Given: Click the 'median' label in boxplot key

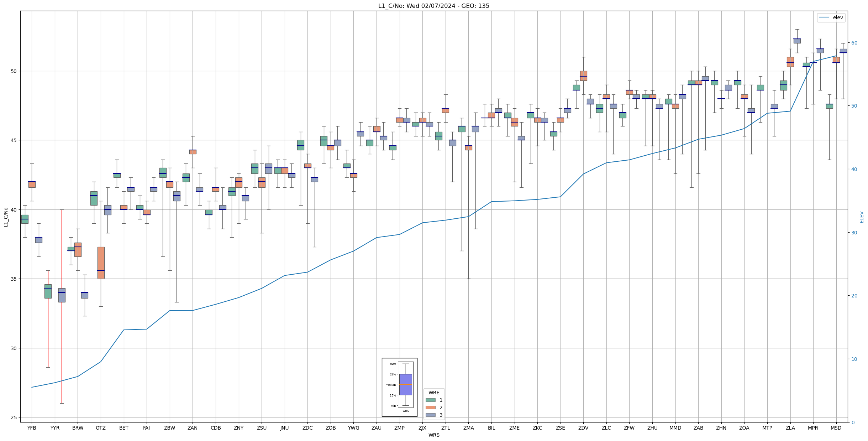Looking at the screenshot, I should click(x=390, y=385).
